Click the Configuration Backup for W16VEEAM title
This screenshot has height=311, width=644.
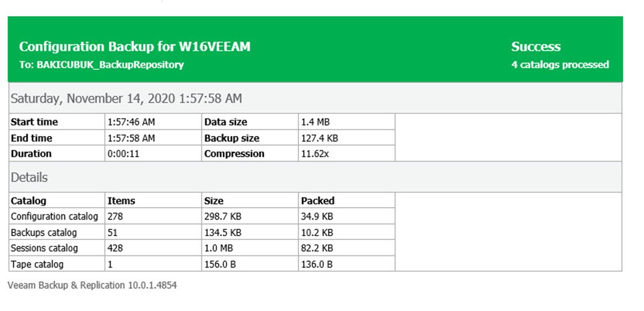click(x=135, y=47)
